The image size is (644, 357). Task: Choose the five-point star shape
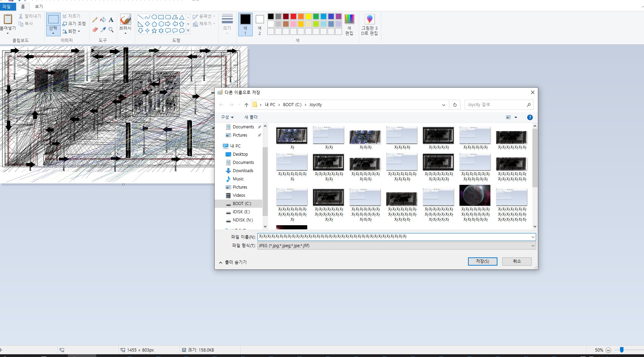point(154,30)
